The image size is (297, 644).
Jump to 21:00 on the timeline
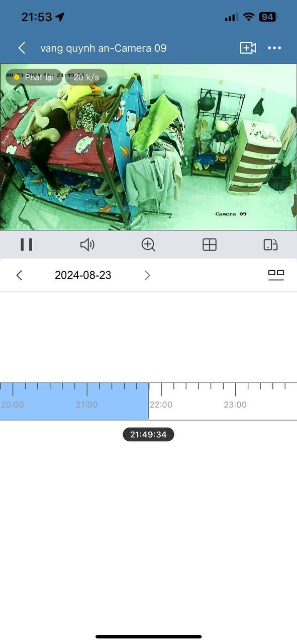pos(86,405)
